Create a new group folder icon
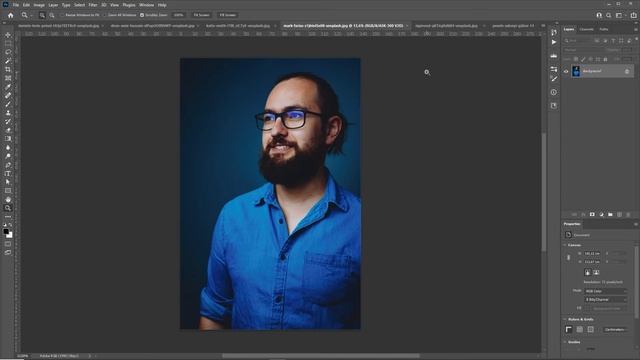Screen dimensions: 640x360 pos(610,215)
